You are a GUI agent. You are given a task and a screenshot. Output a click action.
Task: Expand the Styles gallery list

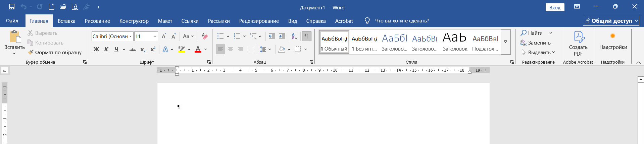[x=505, y=42]
